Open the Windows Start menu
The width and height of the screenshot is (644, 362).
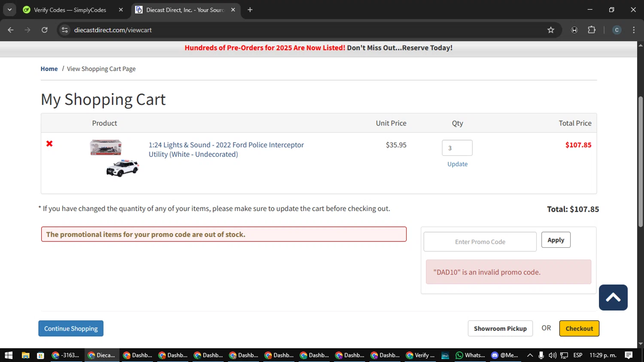9,355
